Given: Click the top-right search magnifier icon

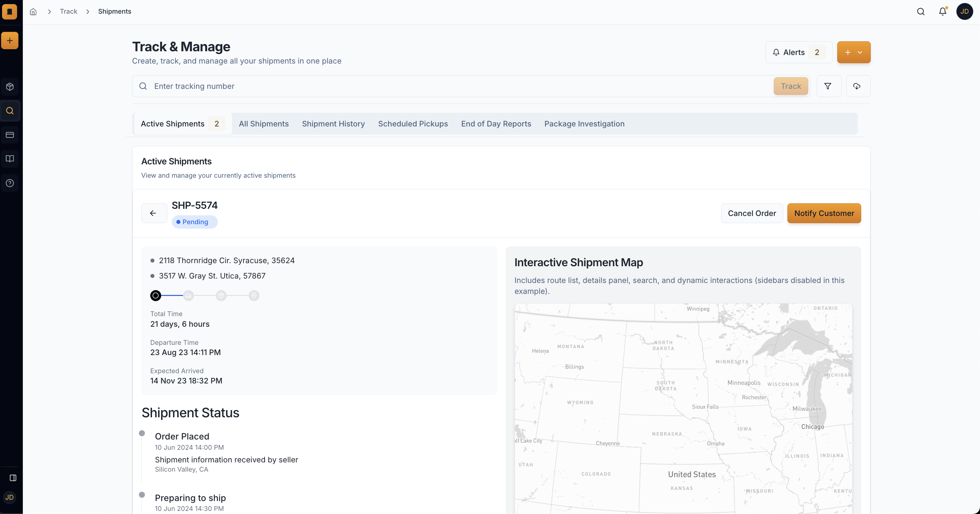Looking at the screenshot, I should (x=921, y=11).
